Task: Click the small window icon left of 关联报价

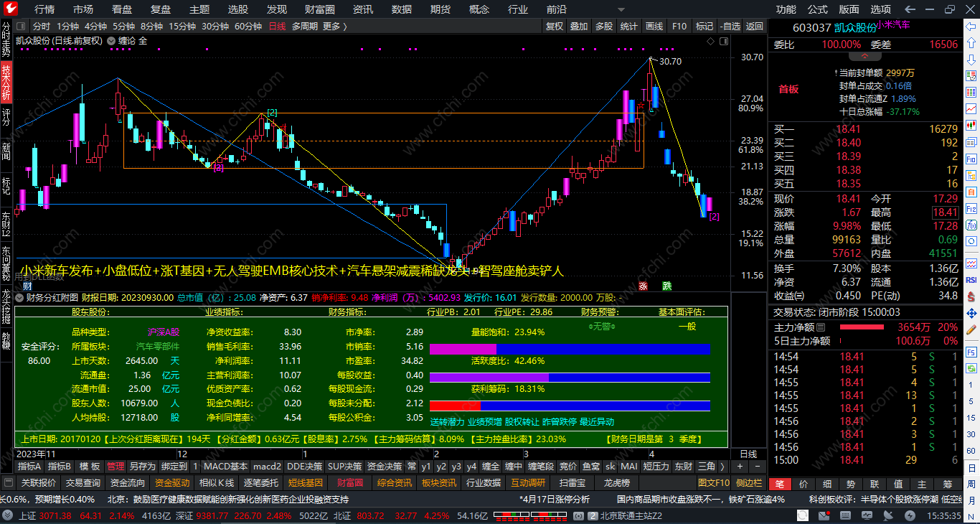Action: click(9, 483)
